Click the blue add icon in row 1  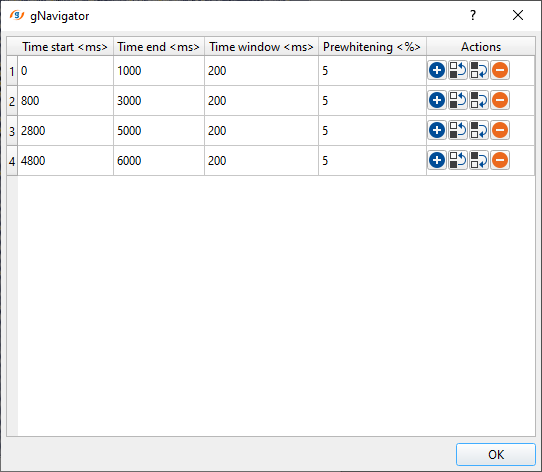pos(437,71)
